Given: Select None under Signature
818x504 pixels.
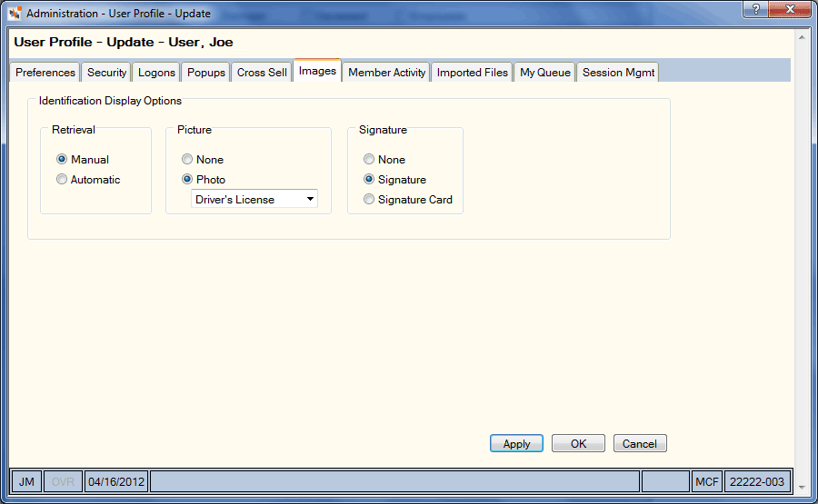Looking at the screenshot, I should coord(384,160).
